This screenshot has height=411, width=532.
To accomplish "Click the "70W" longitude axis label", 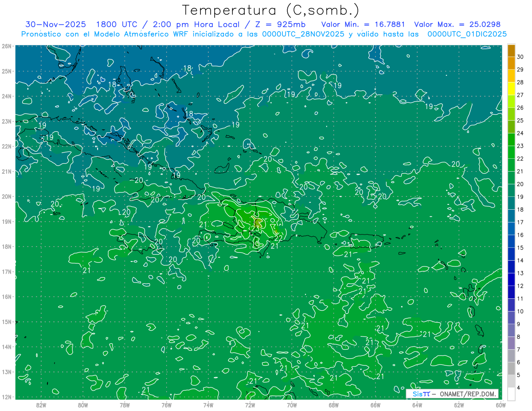I will tap(292, 405).
